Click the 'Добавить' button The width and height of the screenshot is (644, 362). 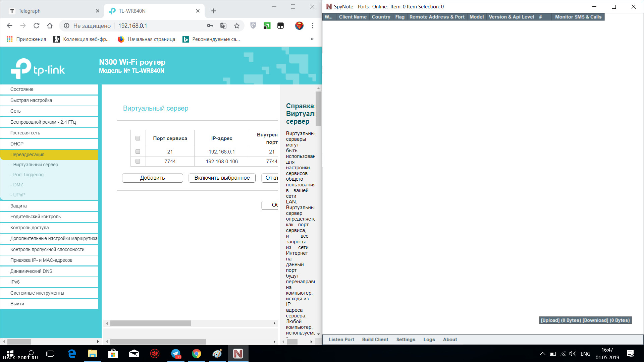coord(153,178)
